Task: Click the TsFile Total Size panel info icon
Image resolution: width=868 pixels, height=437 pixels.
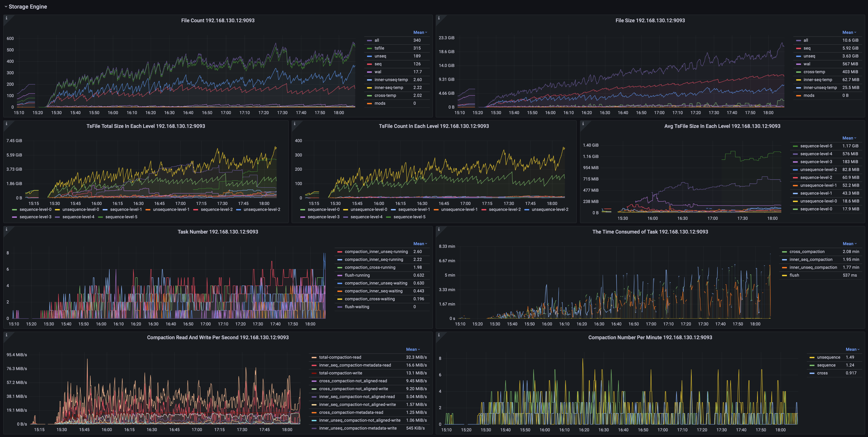Action: click(x=6, y=124)
